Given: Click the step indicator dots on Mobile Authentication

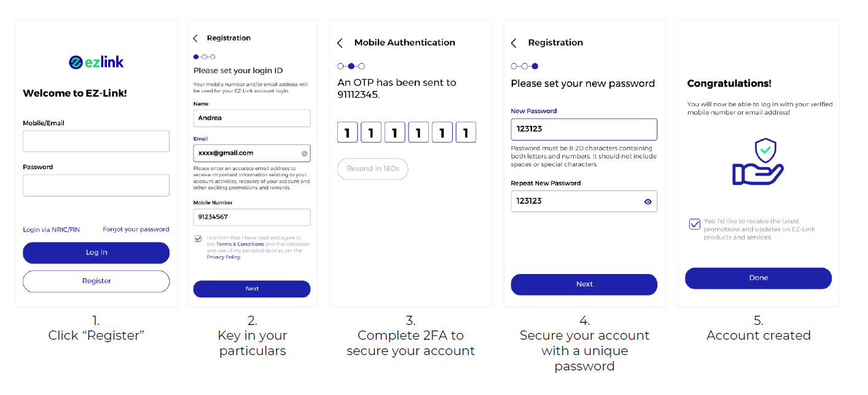Looking at the screenshot, I should [351, 66].
